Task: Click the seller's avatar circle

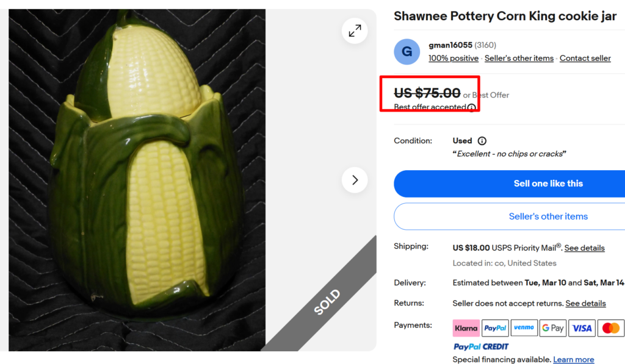Action: 406,52
